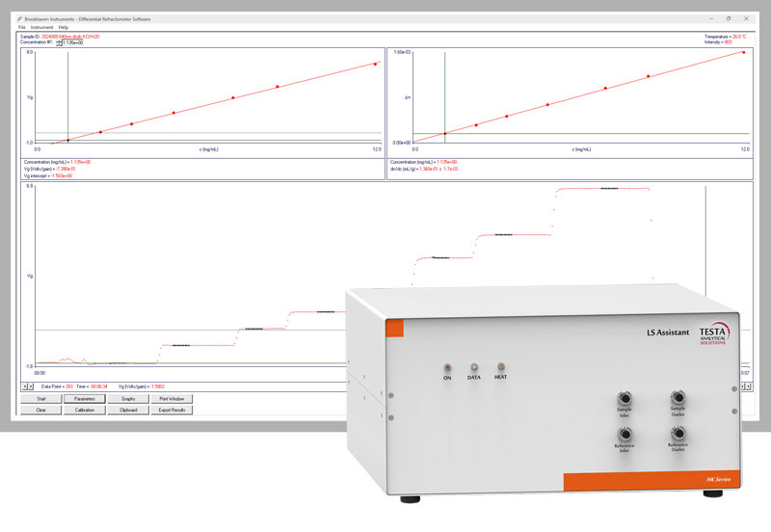This screenshot has width=771, height=532.
Task: Click the Export Results button
Action: [172, 410]
